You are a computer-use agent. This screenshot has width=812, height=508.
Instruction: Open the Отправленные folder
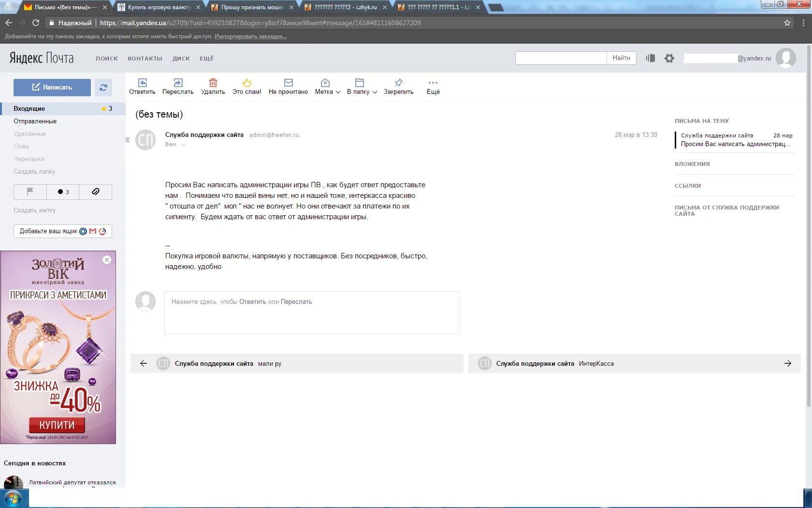click(35, 121)
